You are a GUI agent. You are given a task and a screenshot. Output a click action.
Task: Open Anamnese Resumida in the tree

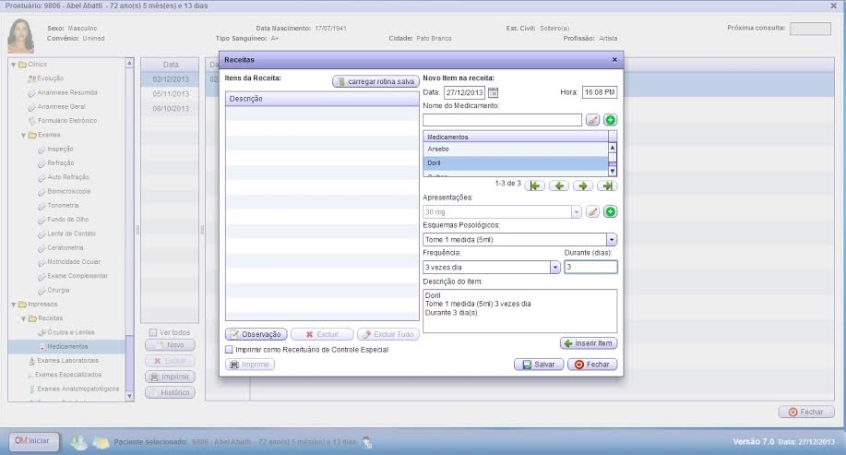click(x=67, y=93)
